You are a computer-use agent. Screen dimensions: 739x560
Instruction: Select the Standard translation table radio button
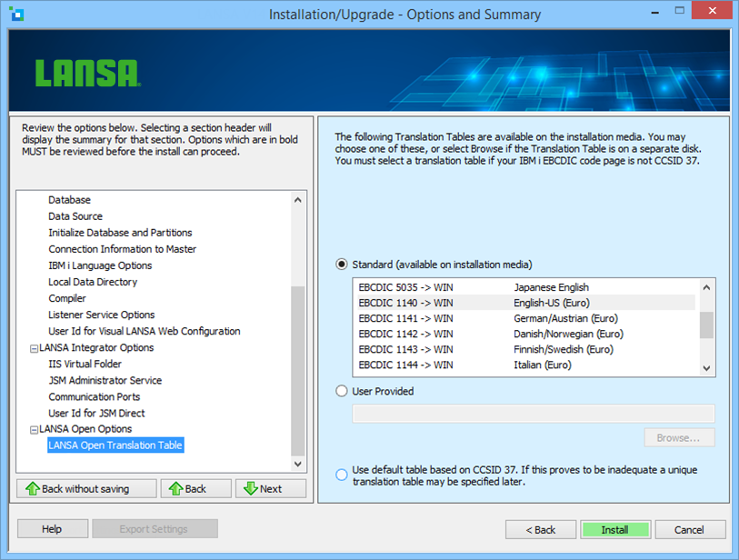tap(341, 265)
